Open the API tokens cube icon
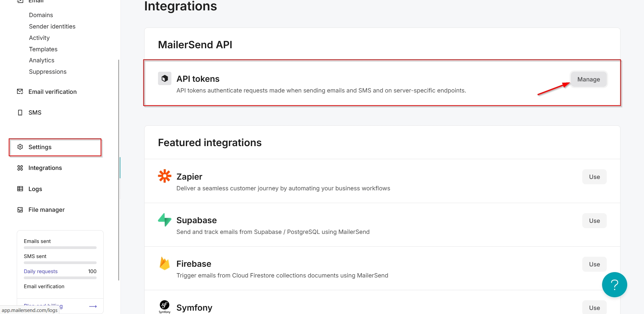Image resolution: width=644 pixels, height=314 pixels. point(164,78)
